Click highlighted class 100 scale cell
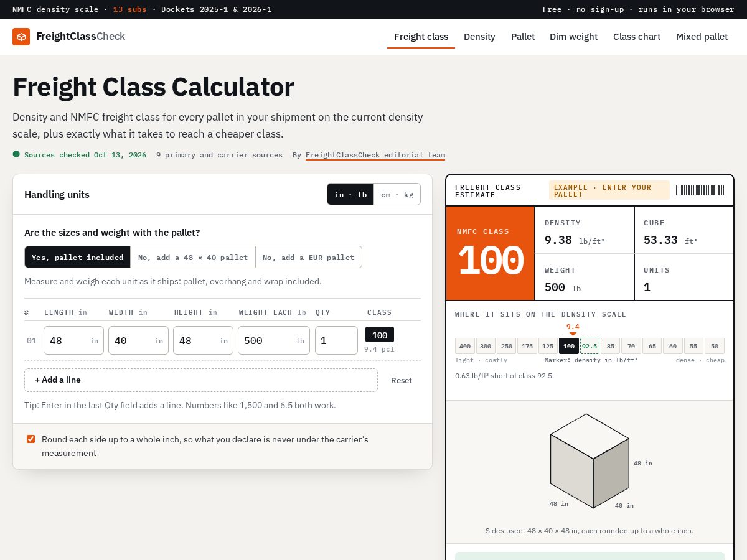The image size is (747, 560). click(x=569, y=346)
